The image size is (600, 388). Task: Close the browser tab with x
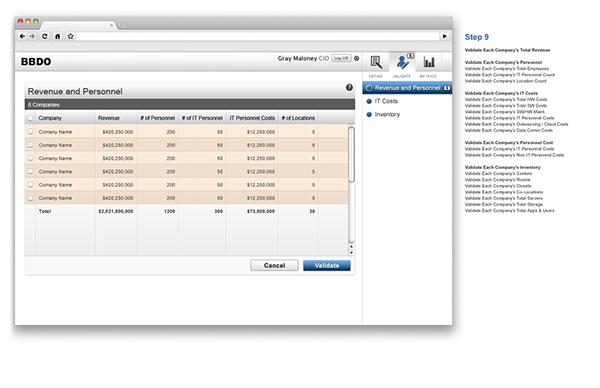coord(111,25)
